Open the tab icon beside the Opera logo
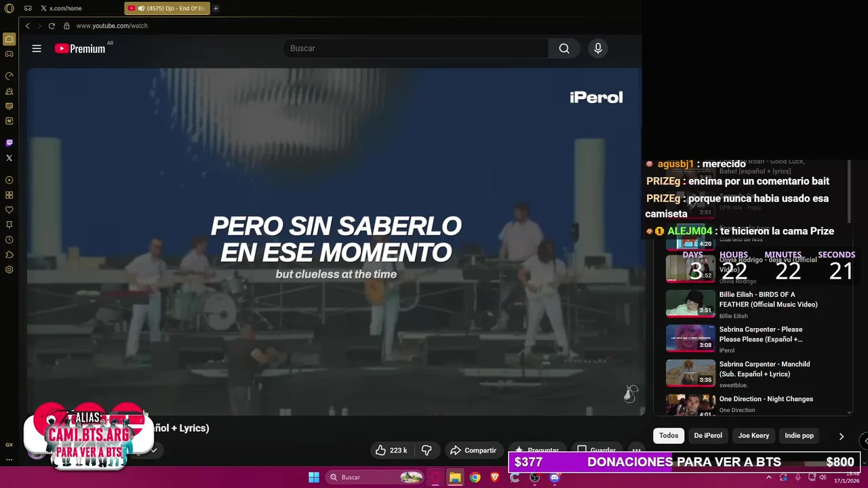The height and width of the screenshot is (488, 868). [x=28, y=8]
